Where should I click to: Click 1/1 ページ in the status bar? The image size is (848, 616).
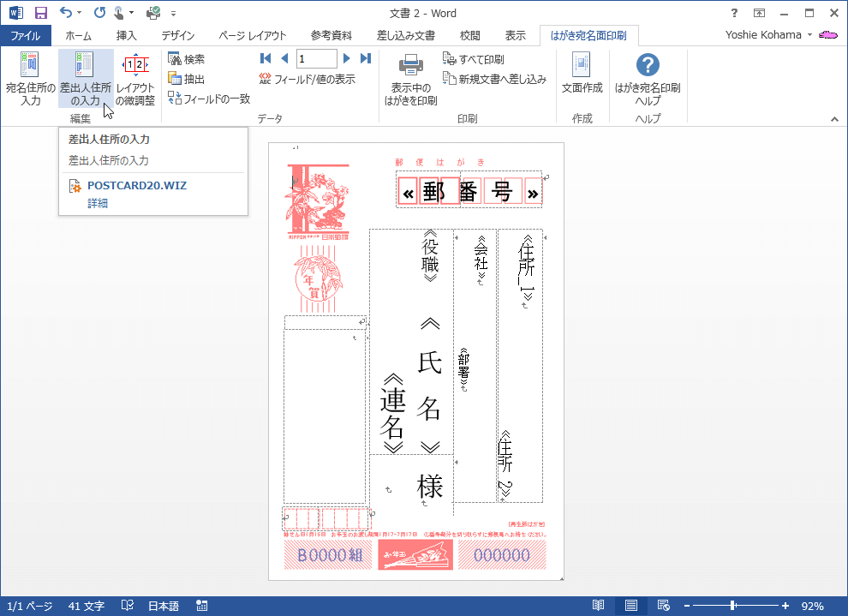(30, 607)
